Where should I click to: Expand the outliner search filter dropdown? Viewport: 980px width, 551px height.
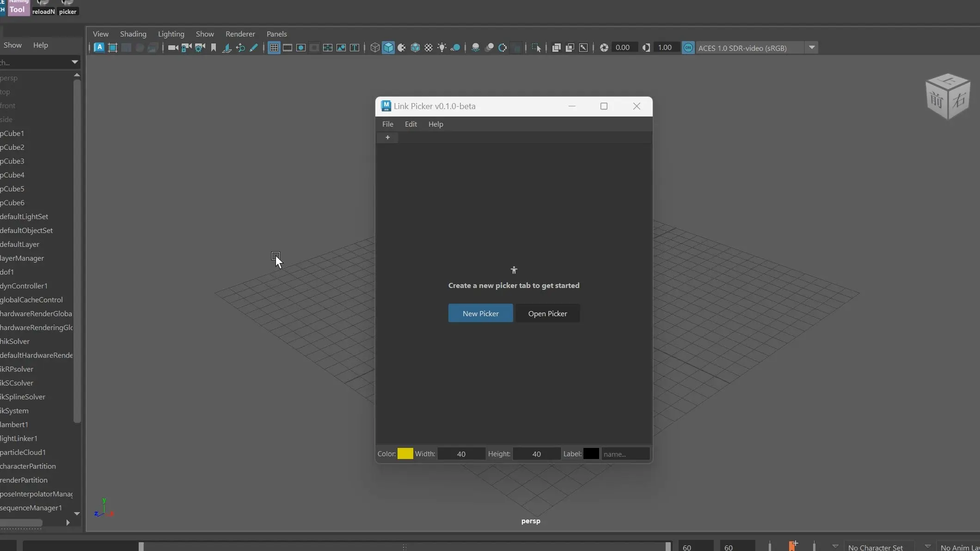[74, 62]
